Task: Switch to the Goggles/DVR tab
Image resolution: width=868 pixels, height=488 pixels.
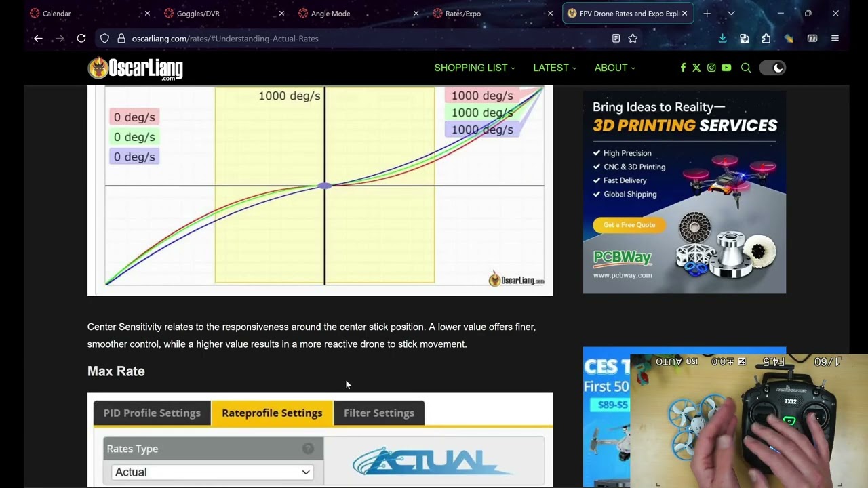Action: click(x=224, y=14)
